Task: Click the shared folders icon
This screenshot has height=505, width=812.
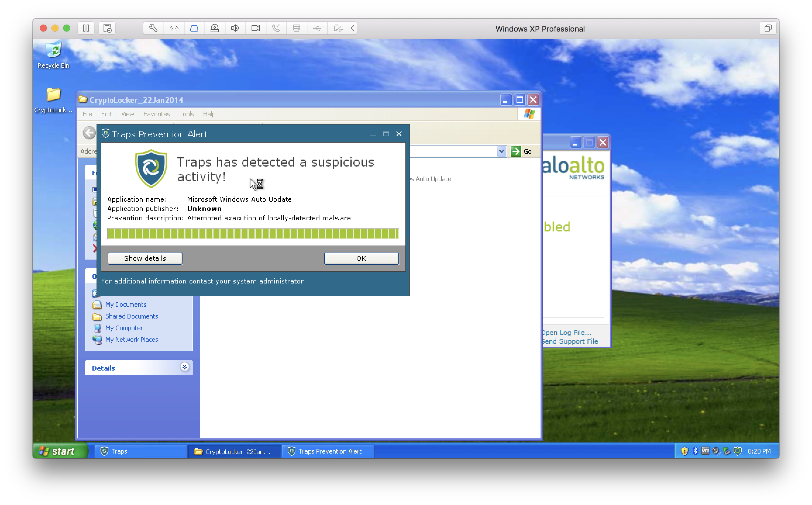Action: pyautogui.click(x=338, y=28)
